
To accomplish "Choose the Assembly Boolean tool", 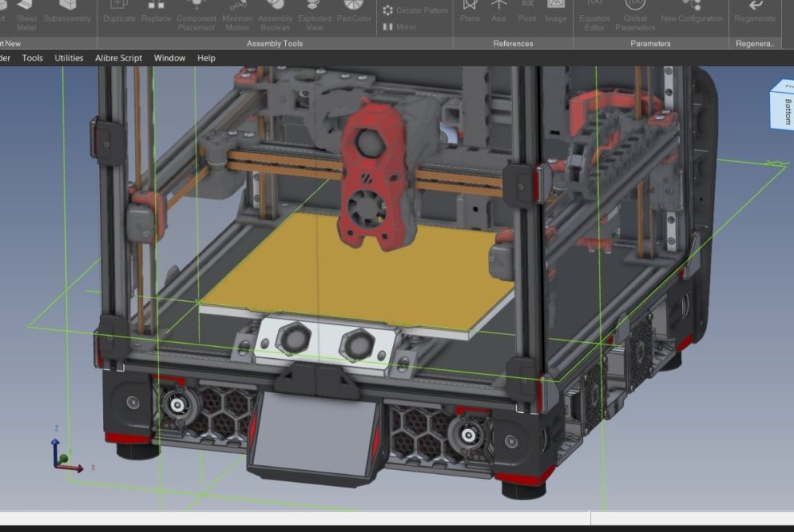I will tap(275, 16).
